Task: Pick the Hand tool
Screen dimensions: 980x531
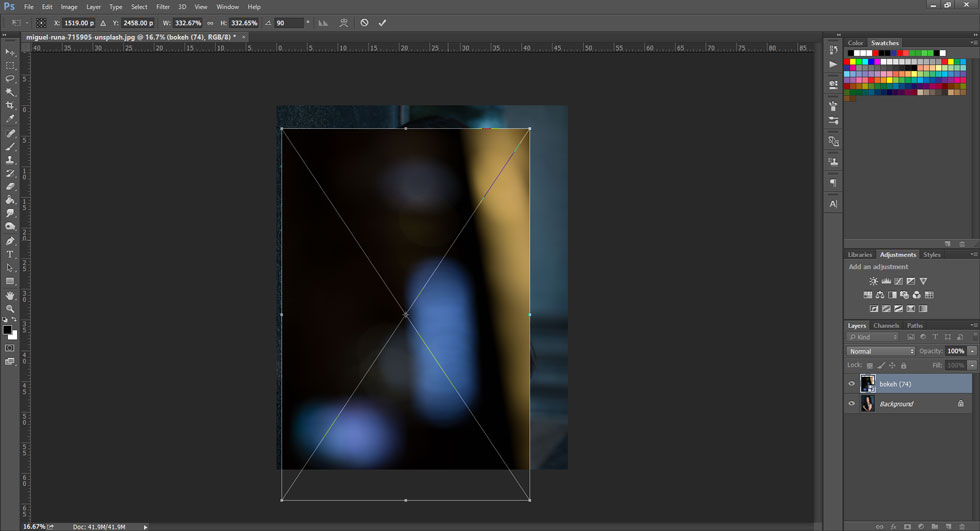Action: (10, 295)
